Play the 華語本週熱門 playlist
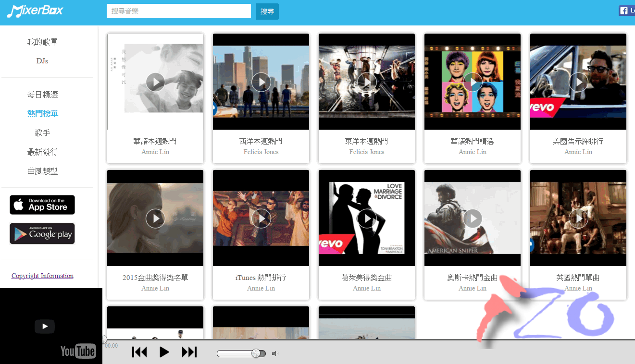This screenshot has height=364, width=635. 155,82
